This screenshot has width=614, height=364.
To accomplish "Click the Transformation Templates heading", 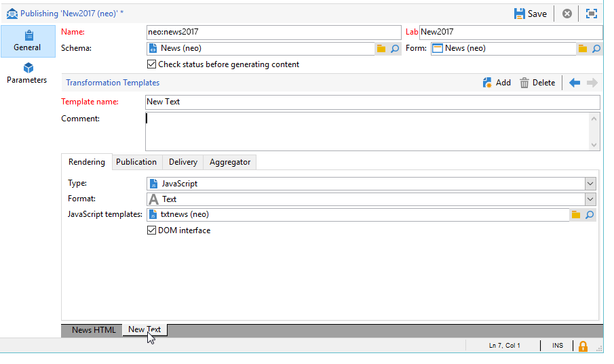I will (113, 83).
